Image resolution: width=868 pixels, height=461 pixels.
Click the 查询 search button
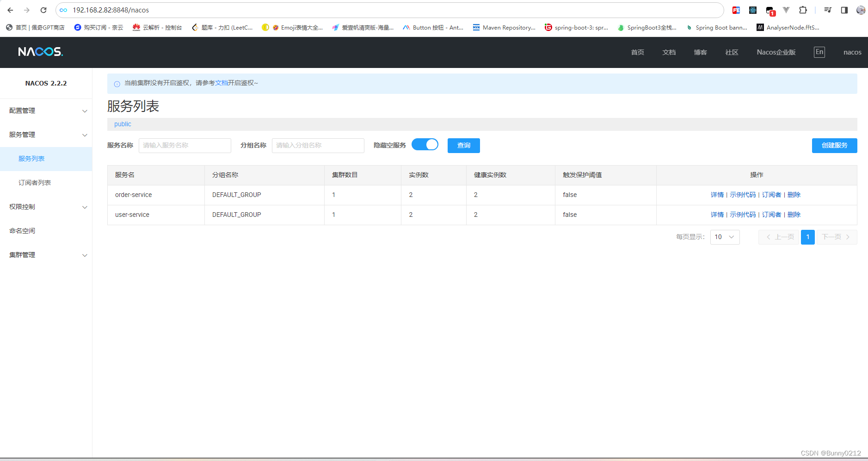[464, 145]
